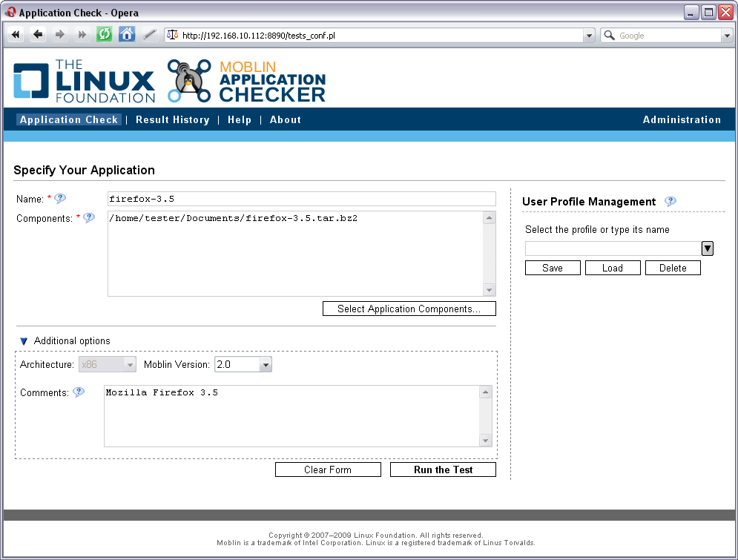Image resolution: width=738 pixels, height=560 pixels.
Task: Click inside the Comments text area
Action: point(291,416)
